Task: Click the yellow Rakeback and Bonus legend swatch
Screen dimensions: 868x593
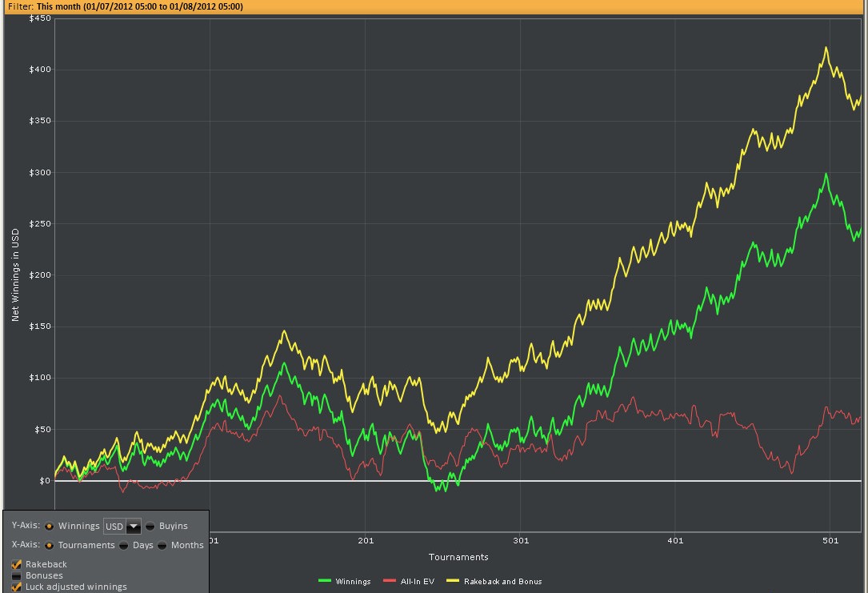Action: (454, 581)
